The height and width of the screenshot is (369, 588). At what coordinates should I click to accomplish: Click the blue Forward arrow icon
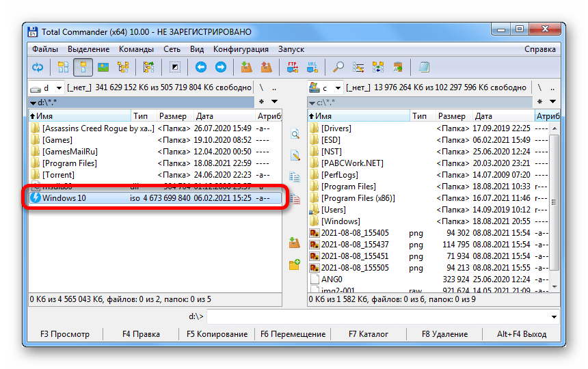pyautogui.click(x=221, y=67)
